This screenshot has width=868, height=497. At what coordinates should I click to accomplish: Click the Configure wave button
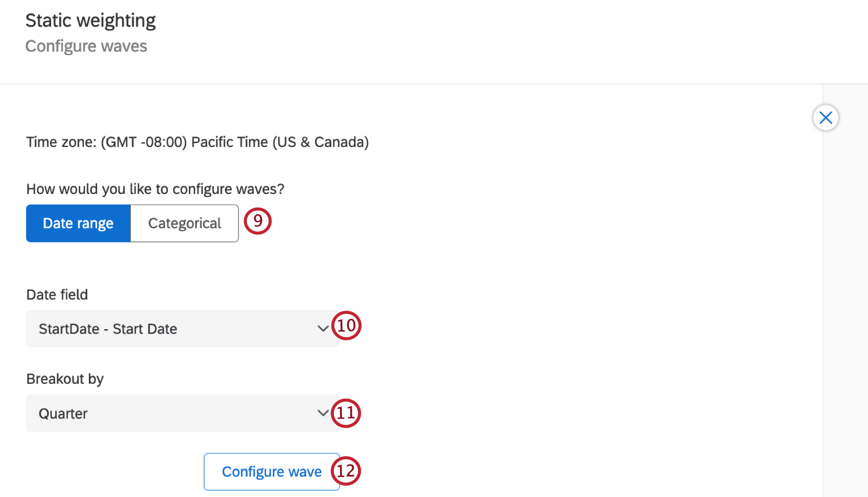tap(271, 471)
